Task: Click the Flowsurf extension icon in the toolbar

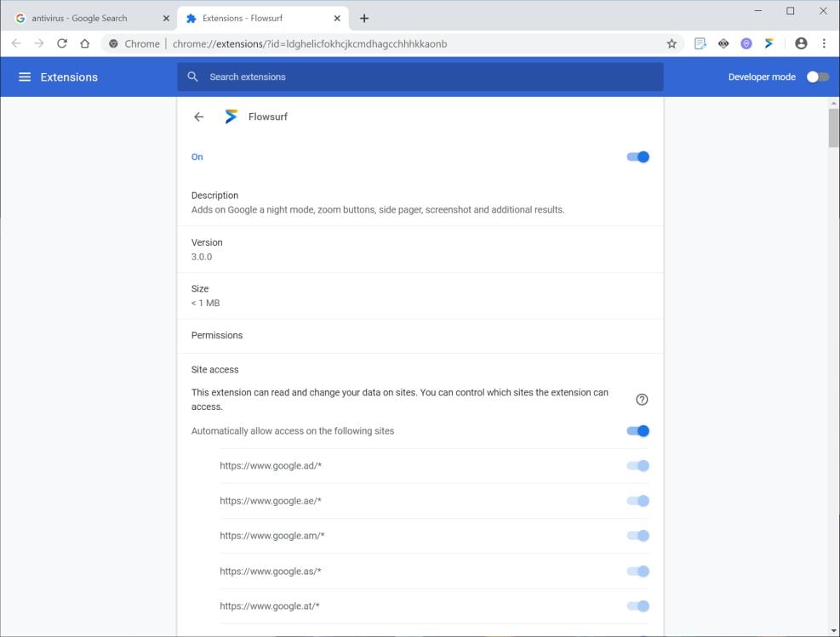Action: 769,43
